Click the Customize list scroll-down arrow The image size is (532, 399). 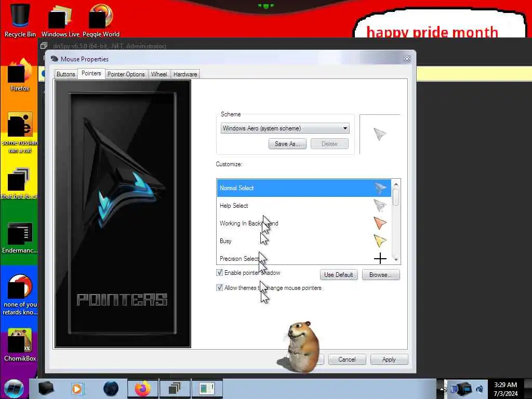tap(395, 260)
